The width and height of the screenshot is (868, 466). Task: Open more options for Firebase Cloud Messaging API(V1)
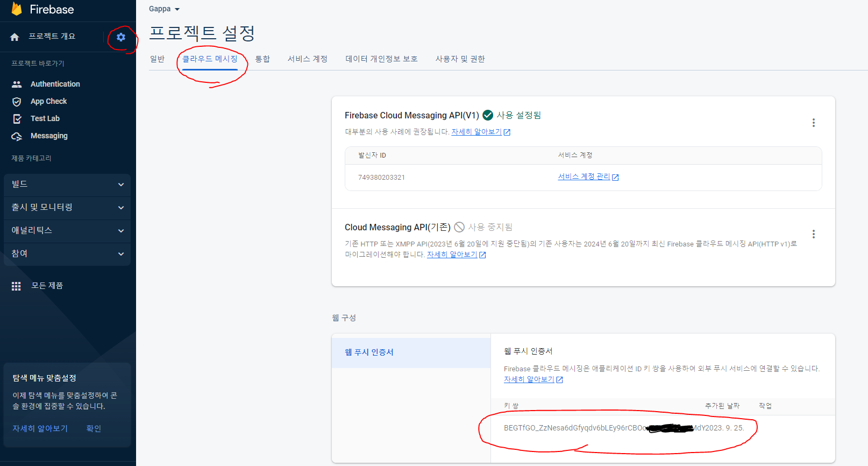813,123
